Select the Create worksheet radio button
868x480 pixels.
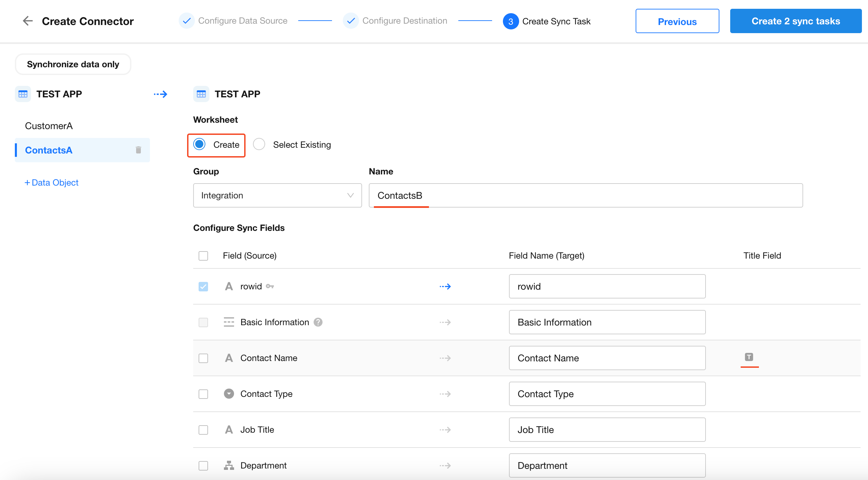coord(199,144)
